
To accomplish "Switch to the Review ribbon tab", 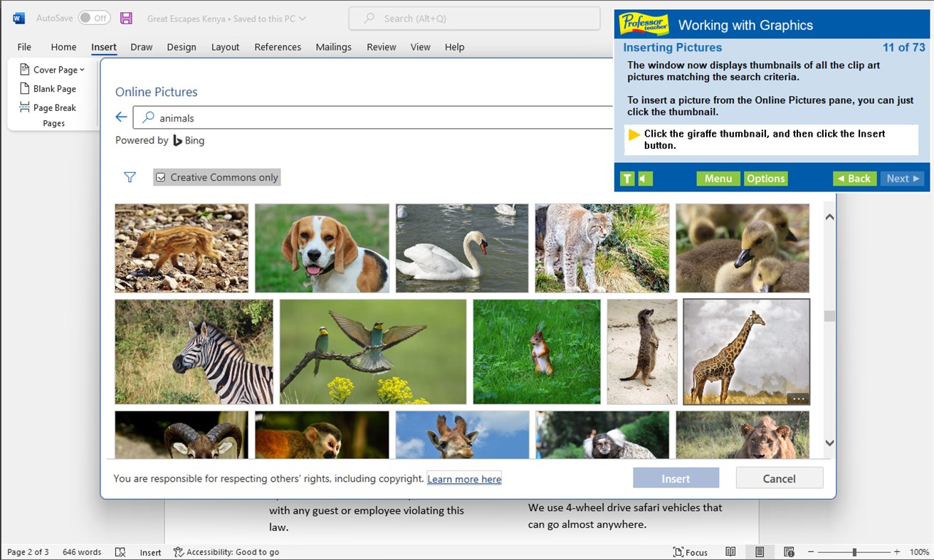I will 381,47.
